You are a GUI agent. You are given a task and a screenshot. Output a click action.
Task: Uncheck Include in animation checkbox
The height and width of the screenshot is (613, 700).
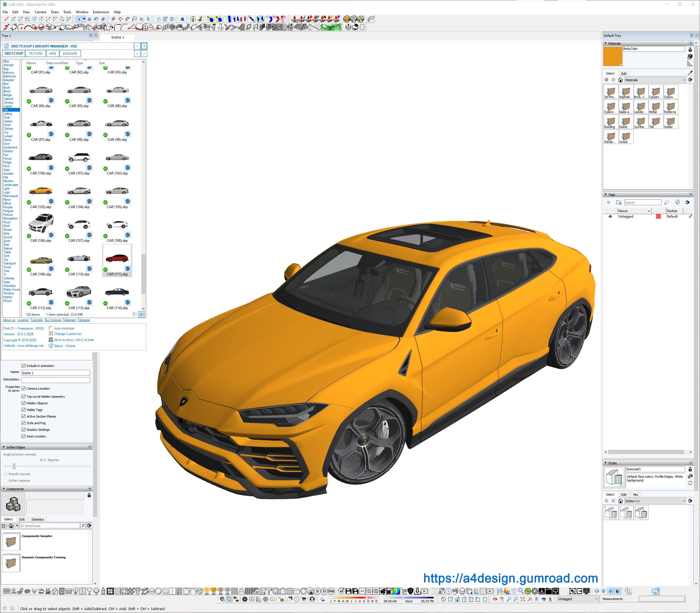coord(24,366)
